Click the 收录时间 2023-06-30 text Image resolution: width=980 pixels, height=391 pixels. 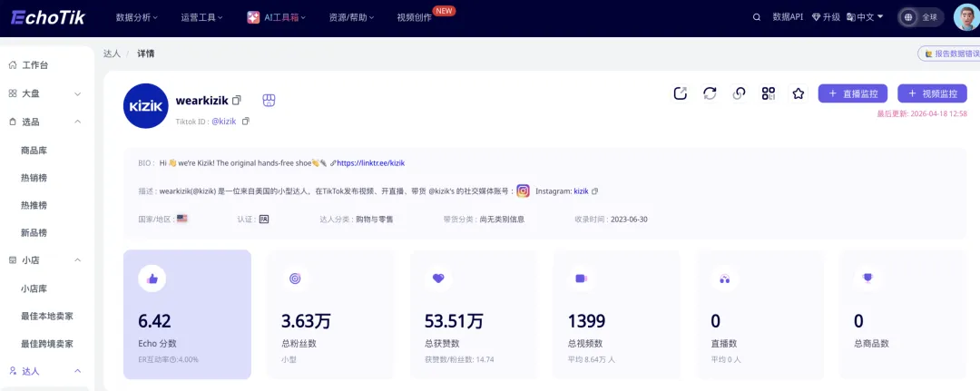point(612,220)
